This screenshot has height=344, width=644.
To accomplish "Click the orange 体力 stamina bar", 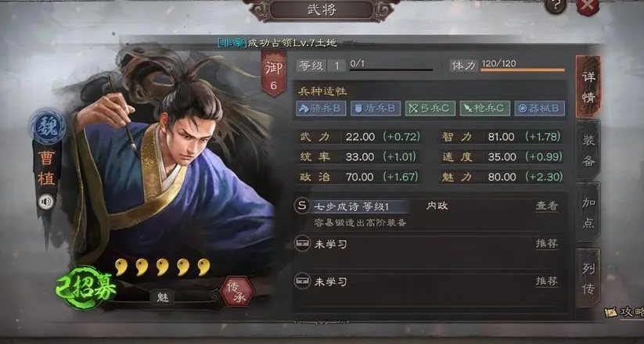I will [x=523, y=70].
